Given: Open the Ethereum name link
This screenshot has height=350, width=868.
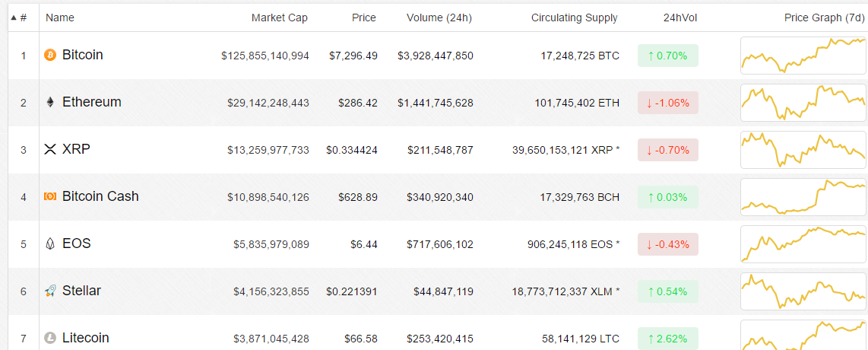Looking at the screenshot, I should point(91,102).
